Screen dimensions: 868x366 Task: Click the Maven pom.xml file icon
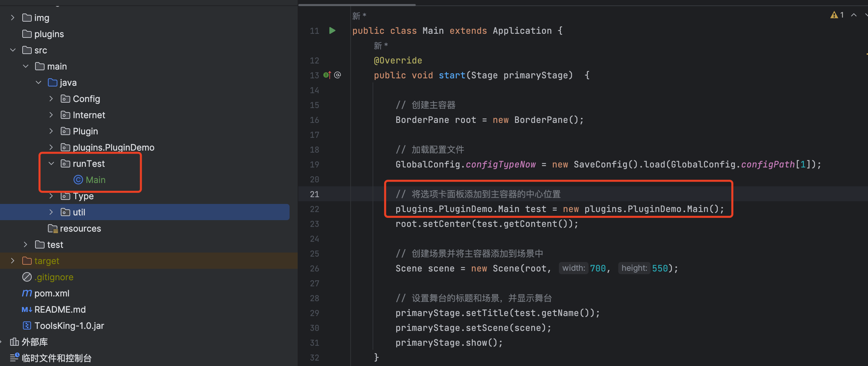(27, 293)
